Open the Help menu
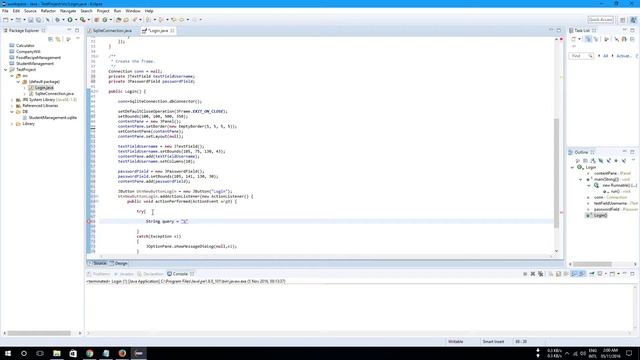This screenshot has width=640, height=360. (149, 11)
